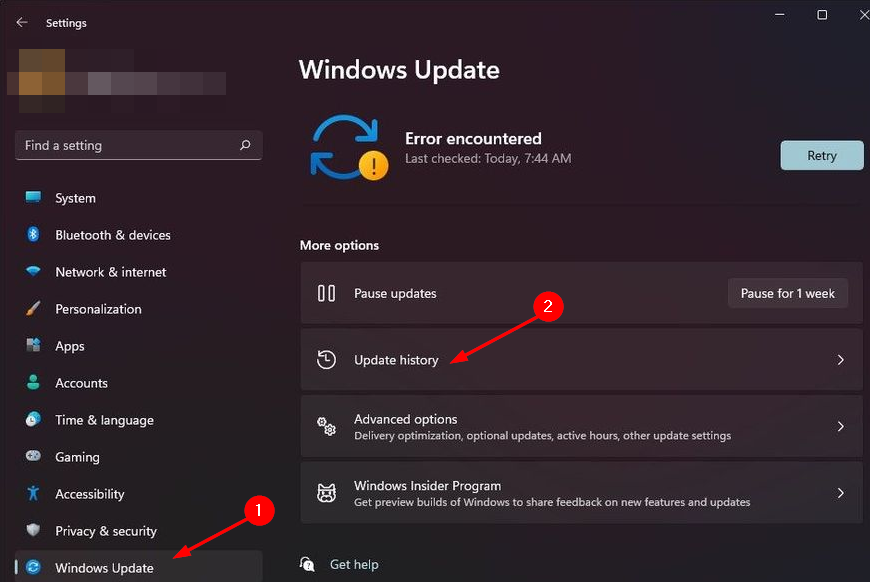Click Retry to check for updates again
870x582 pixels.
821,155
